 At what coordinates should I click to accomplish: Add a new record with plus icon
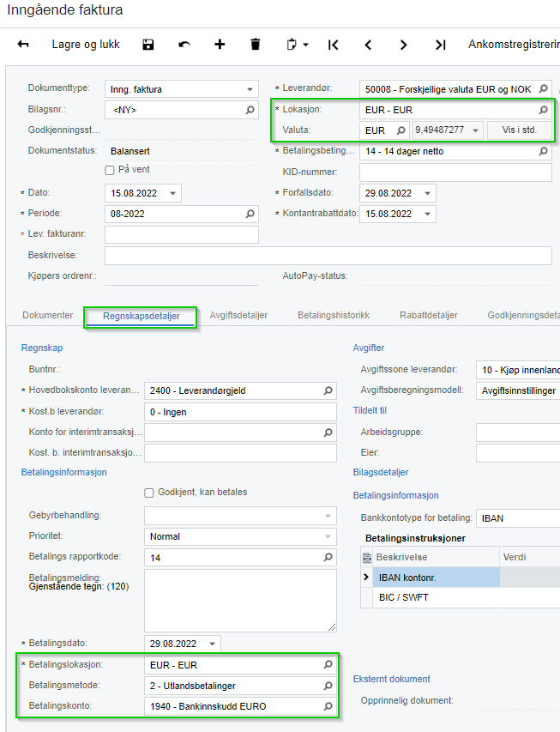point(220,45)
